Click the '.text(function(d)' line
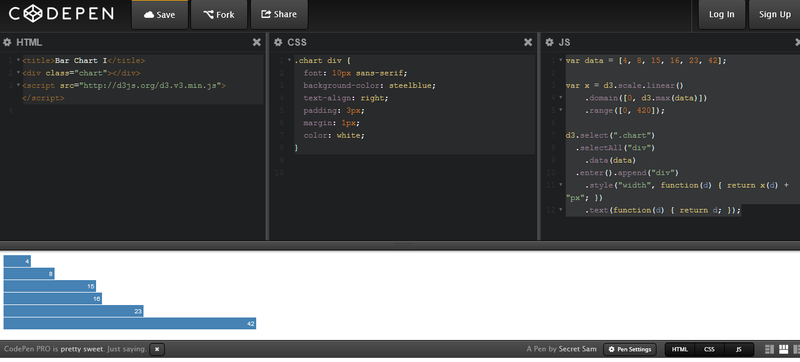 (x=663, y=210)
